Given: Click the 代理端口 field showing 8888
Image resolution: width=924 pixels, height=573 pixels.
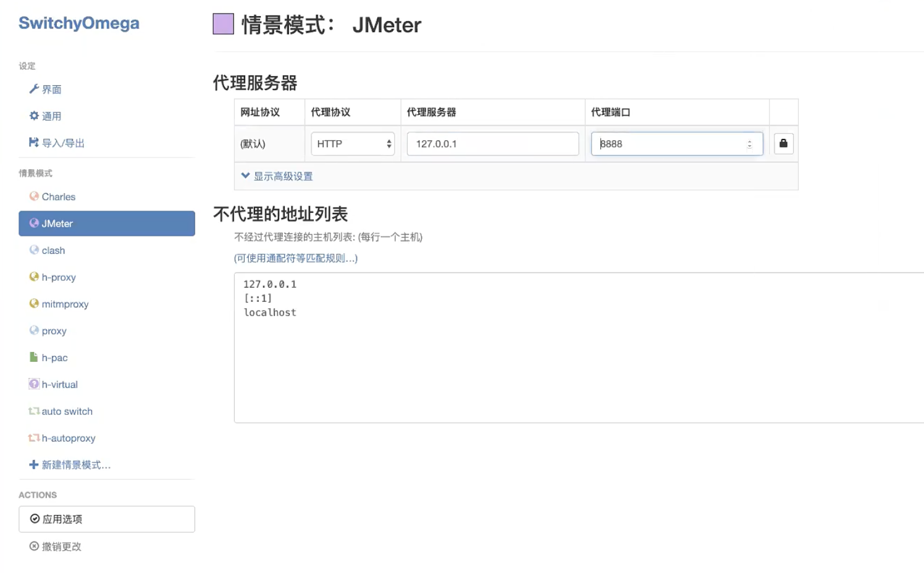Looking at the screenshot, I should [x=677, y=144].
